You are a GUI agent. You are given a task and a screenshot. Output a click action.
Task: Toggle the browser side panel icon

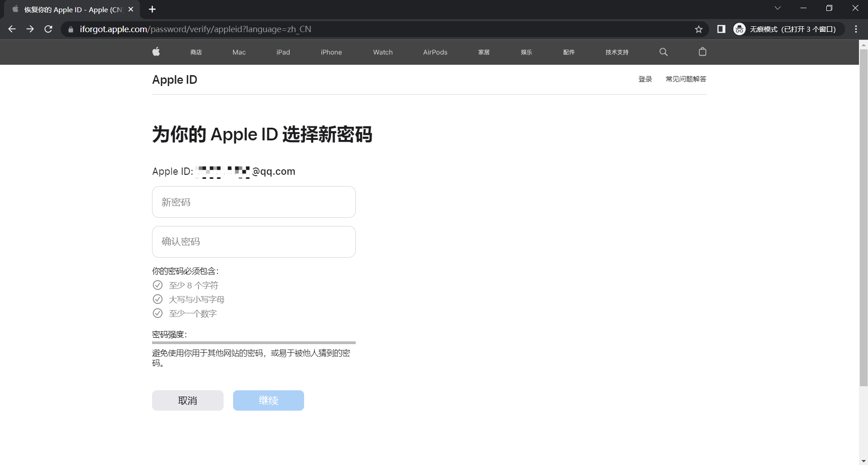click(x=721, y=29)
